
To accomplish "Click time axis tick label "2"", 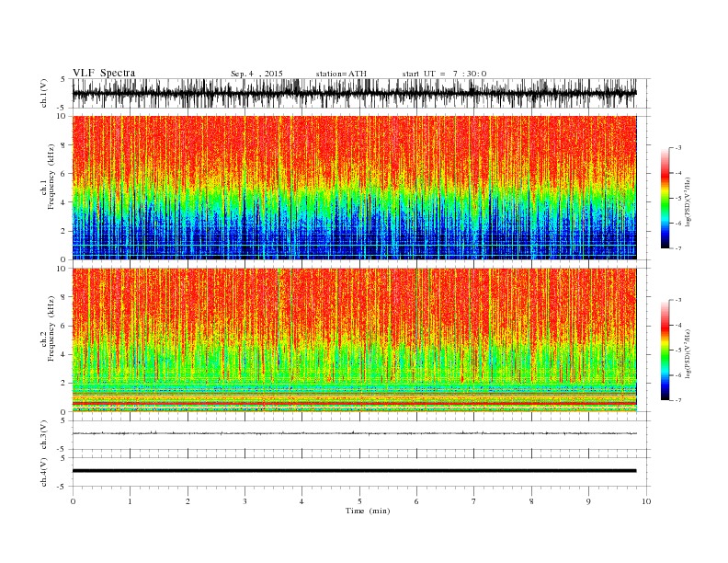I will (x=188, y=501).
